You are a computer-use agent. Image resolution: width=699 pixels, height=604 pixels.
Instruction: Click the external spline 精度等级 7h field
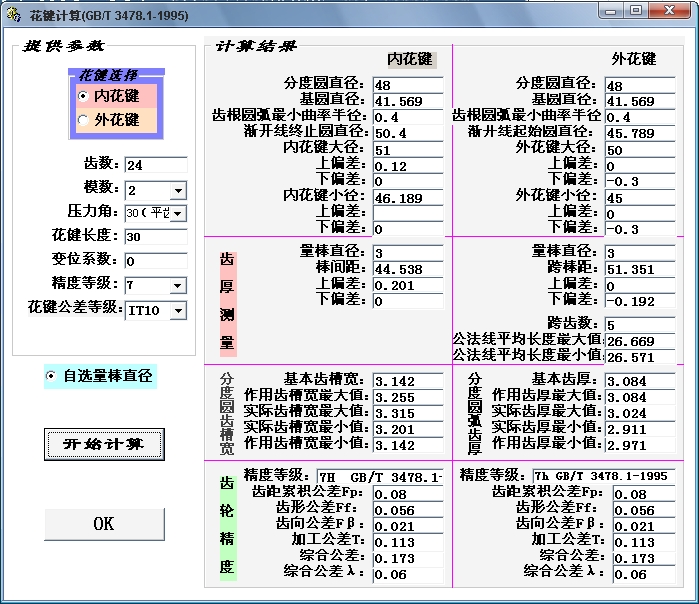[x=604, y=476]
